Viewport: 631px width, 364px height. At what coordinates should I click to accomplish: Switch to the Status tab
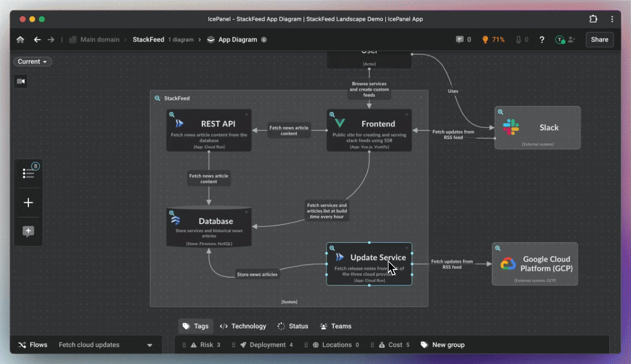click(293, 326)
